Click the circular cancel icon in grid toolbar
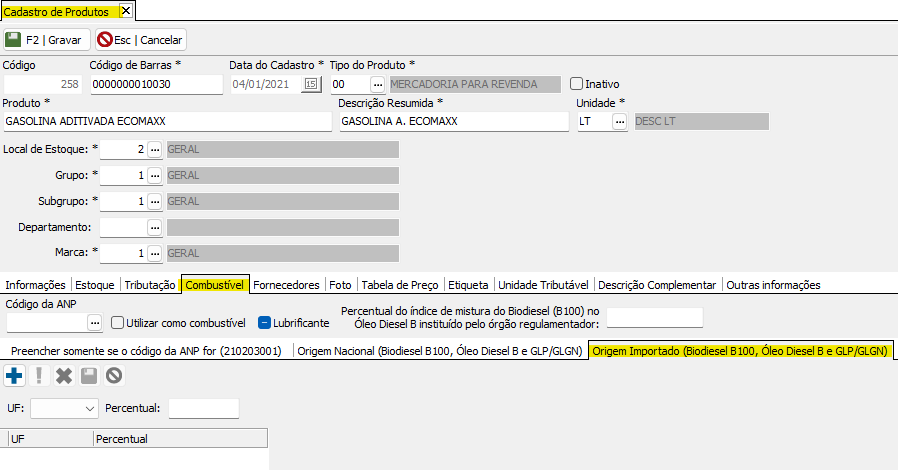Image resolution: width=898 pixels, height=470 pixels. (x=114, y=376)
